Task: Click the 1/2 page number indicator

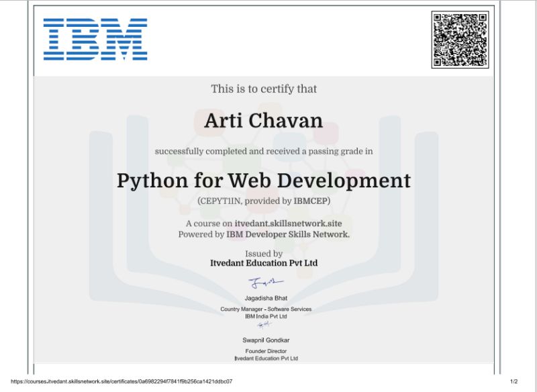Action: click(x=514, y=381)
